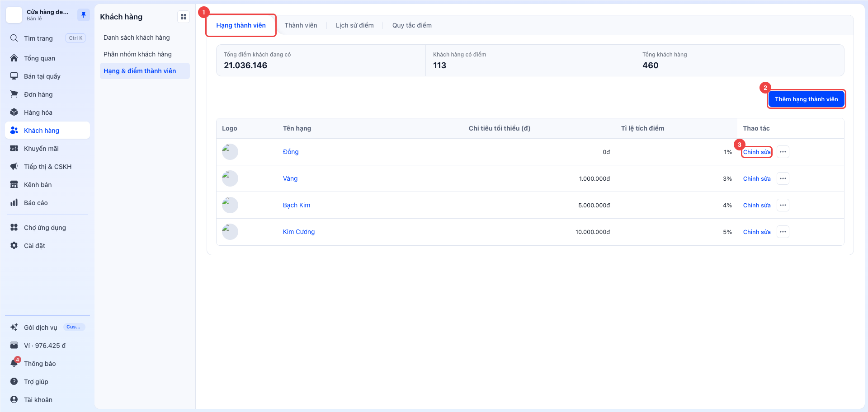This screenshot has width=868, height=412.
Task: Click Chỉnh sửa for Bạch Kim rank
Action: click(x=757, y=206)
